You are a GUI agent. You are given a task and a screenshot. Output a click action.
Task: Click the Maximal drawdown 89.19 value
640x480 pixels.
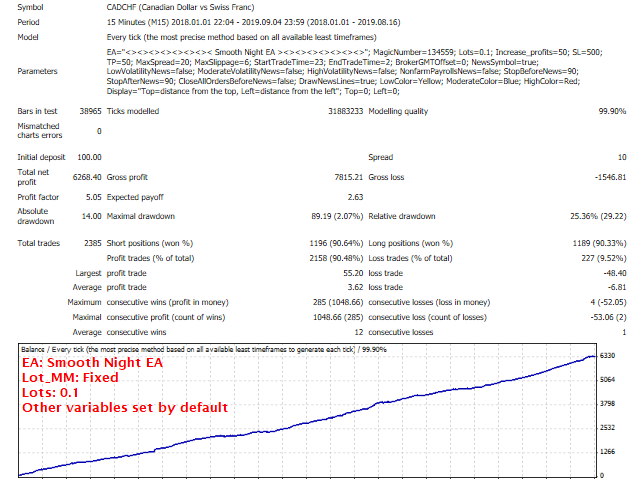tap(337, 216)
